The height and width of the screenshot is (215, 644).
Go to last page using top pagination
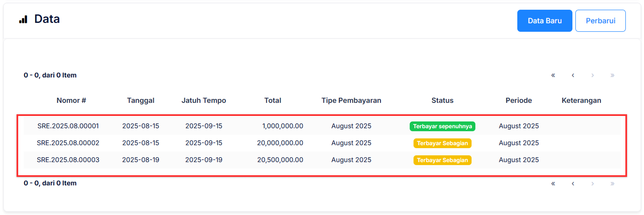pos(612,75)
